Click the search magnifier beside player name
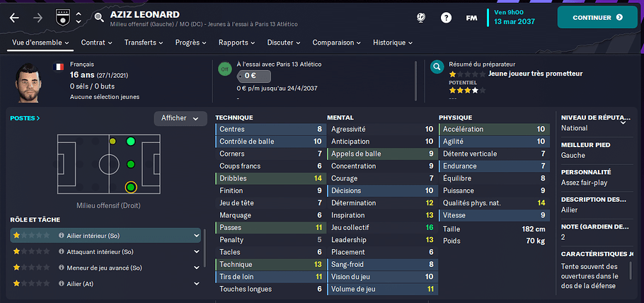644x303 pixels. (x=99, y=17)
